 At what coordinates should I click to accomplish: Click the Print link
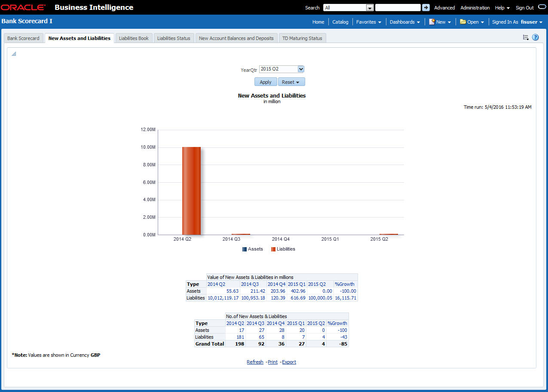pyautogui.click(x=272, y=362)
